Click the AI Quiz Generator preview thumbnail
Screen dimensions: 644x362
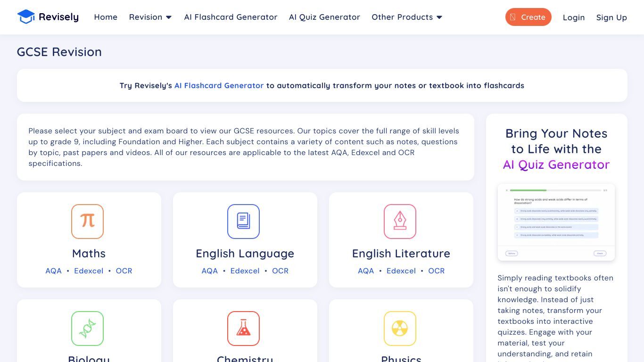[x=556, y=222]
